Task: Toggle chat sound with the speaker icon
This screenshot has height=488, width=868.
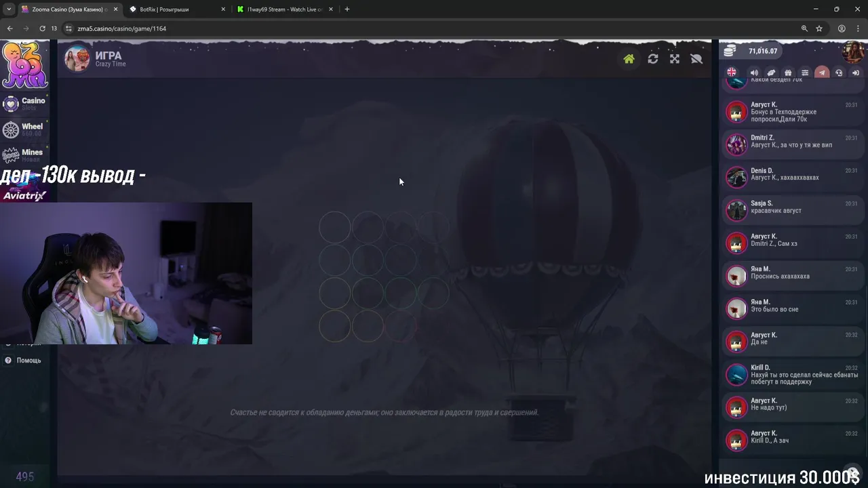Action: [754, 73]
